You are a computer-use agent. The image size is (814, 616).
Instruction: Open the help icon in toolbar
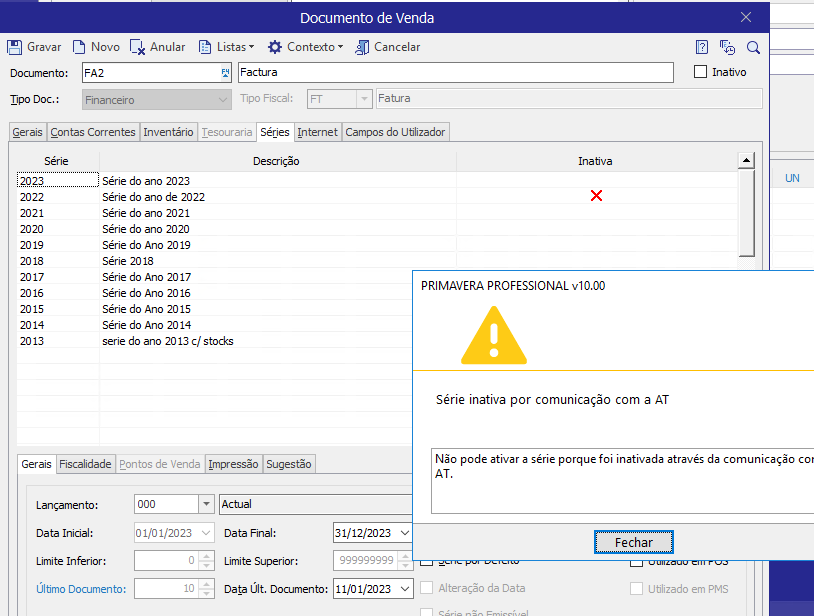click(x=702, y=47)
